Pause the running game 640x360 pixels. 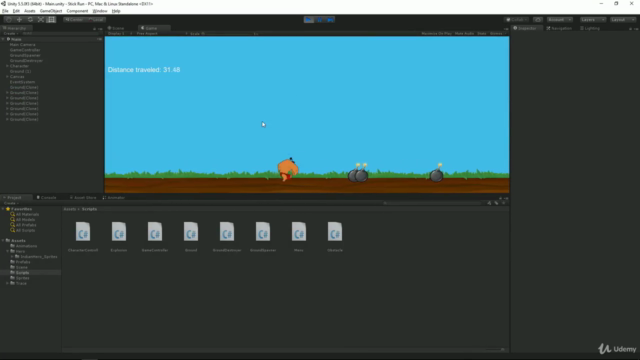coord(320,20)
